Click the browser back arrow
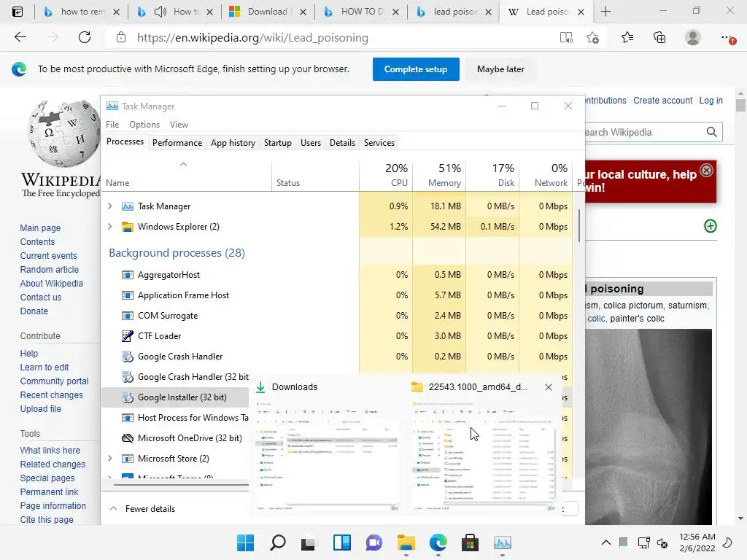 coord(20,37)
